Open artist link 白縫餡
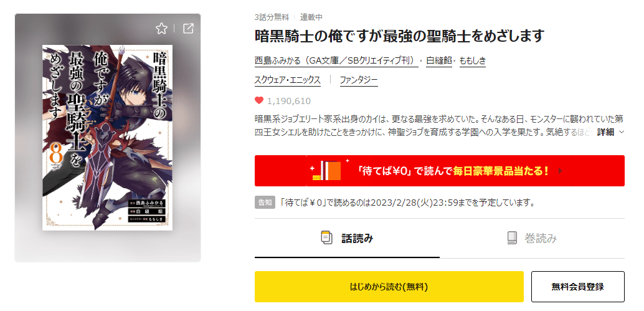The width and height of the screenshot is (644, 311). pos(439,61)
